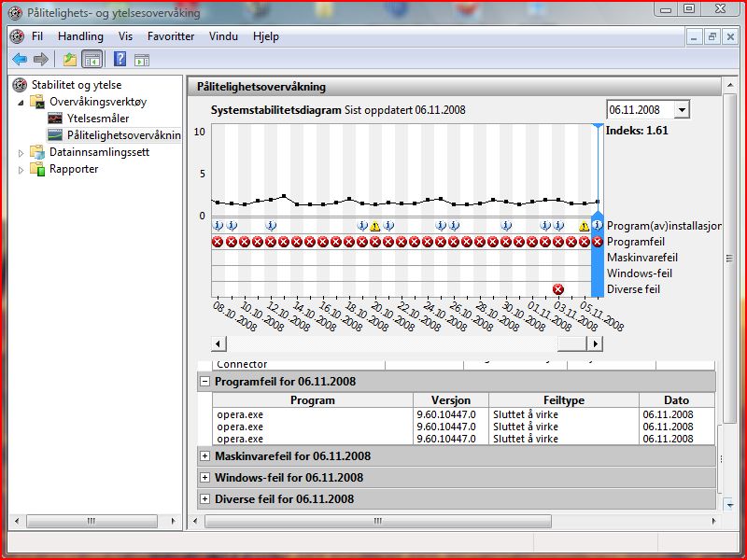Click the MMC icon left of Fil menu
Screen dimensions: 747x560
coord(17,36)
